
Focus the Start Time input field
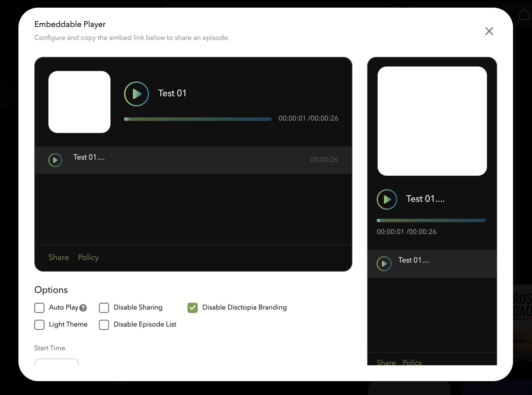57,362
